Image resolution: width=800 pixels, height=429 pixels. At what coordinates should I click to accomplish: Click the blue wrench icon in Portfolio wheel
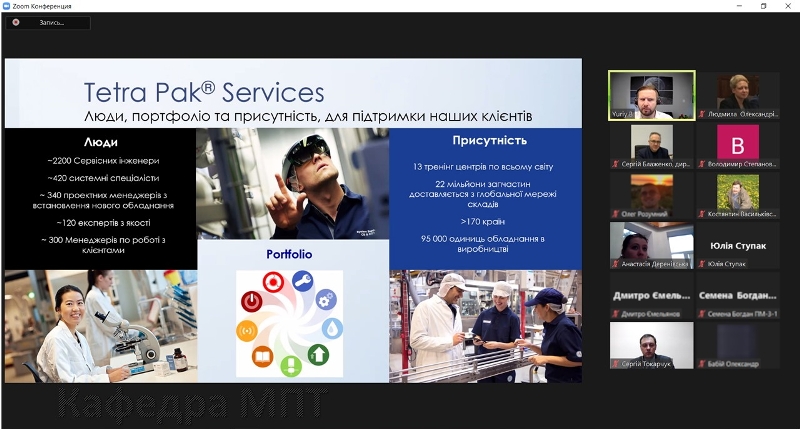tap(303, 281)
